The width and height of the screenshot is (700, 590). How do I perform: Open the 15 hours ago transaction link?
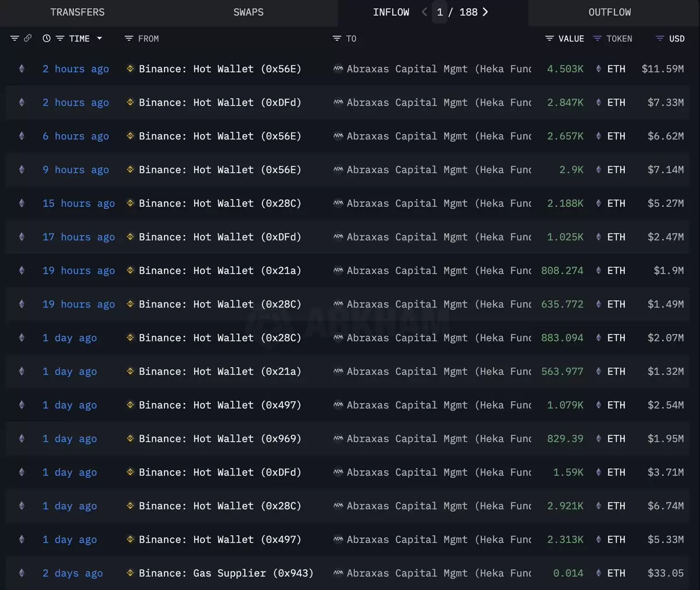(79, 203)
